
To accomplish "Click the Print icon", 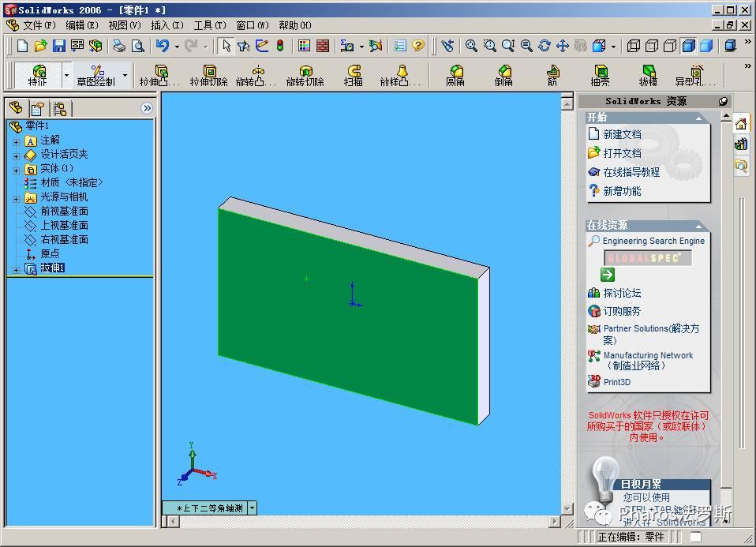I will pos(119,46).
